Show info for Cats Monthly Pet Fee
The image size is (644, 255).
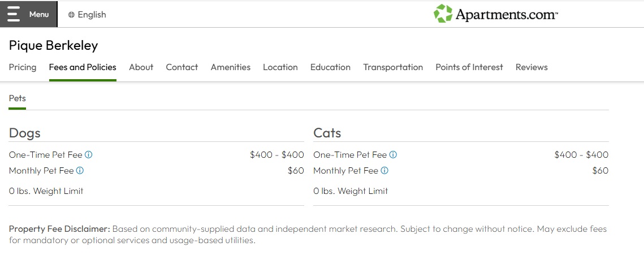click(x=384, y=170)
